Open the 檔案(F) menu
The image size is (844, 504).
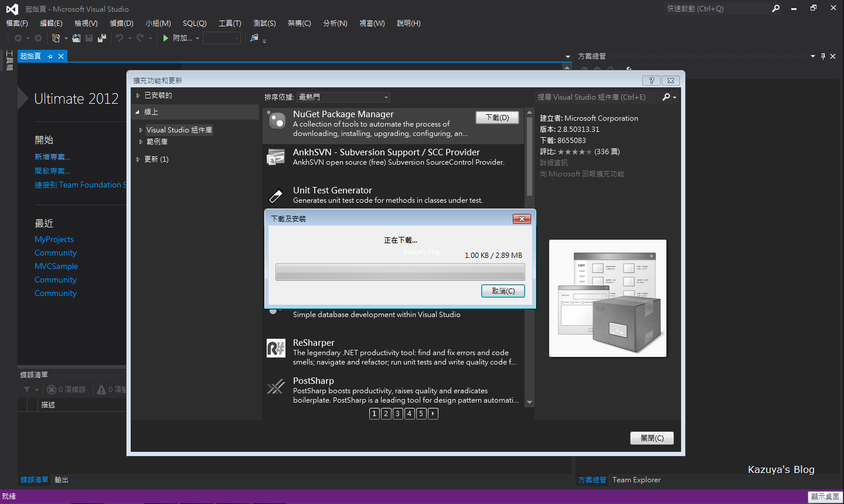[x=17, y=23]
